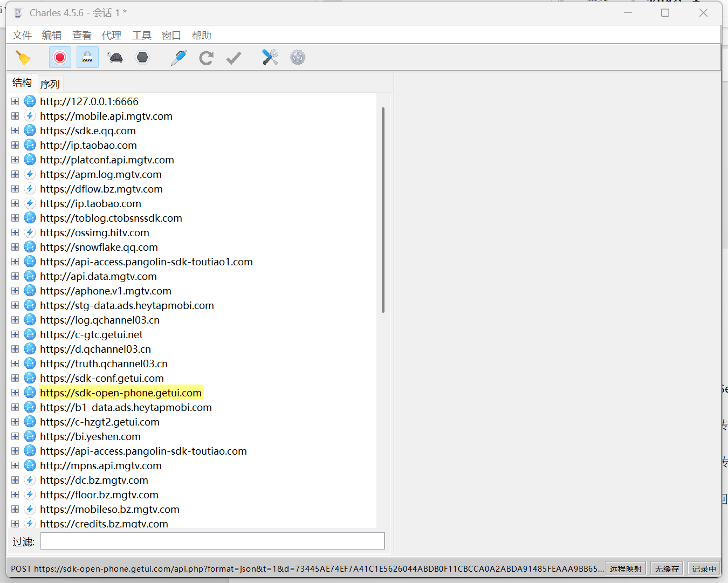Click globe icon for https://d.qchannel03.cn
The height and width of the screenshot is (583, 728).
point(30,349)
